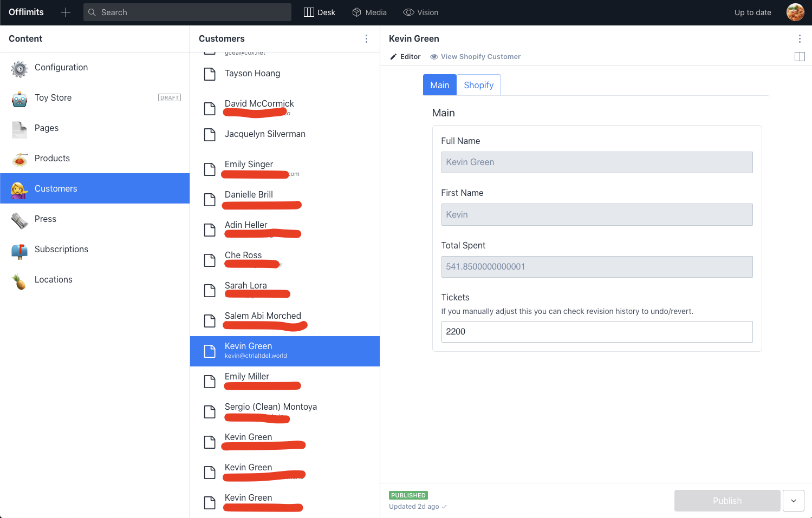Edit the Tickets field value 2200
This screenshot has height=518, width=812.
tap(596, 332)
